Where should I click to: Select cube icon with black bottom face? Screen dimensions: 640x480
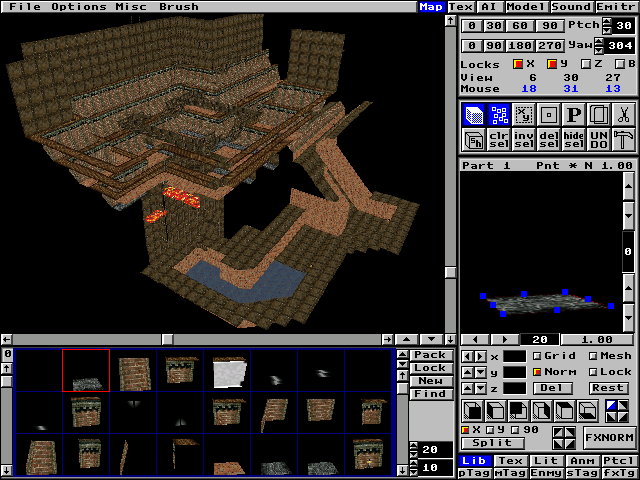[587, 411]
